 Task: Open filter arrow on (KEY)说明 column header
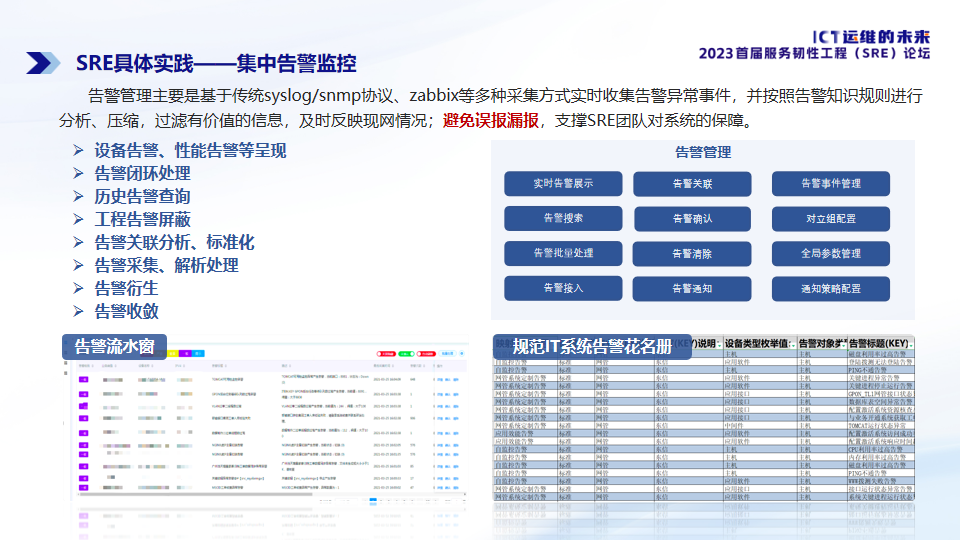coord(719,345)
